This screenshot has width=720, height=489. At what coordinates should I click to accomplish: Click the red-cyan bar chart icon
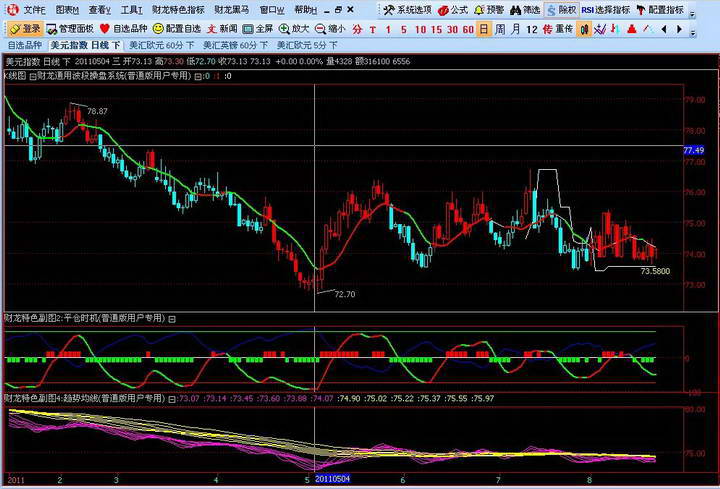point(615,29)
